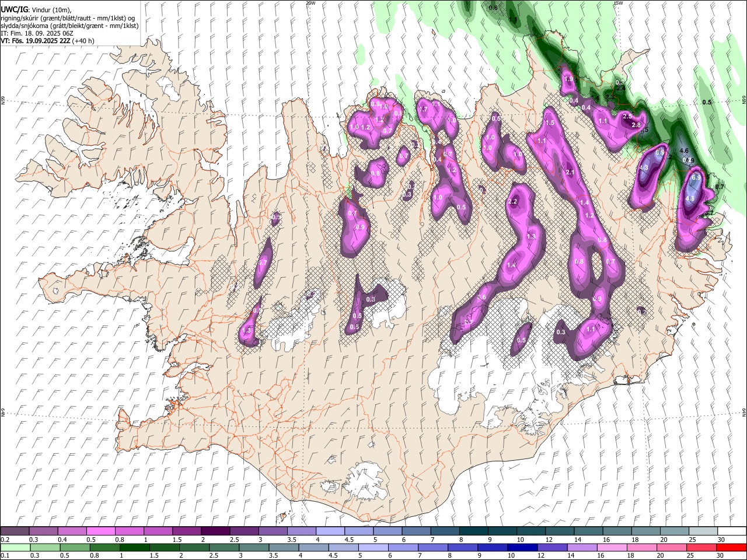The image size is (747, 560).
Task: Select the palest green bottom-row swatch between 0.1 and 0.3
Action: point(15,547)
